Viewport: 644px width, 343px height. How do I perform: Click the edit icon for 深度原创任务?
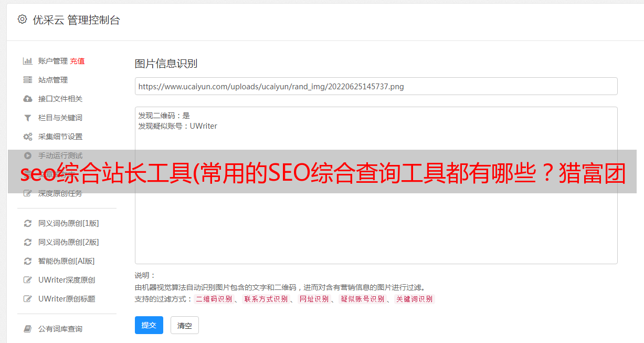28,193
